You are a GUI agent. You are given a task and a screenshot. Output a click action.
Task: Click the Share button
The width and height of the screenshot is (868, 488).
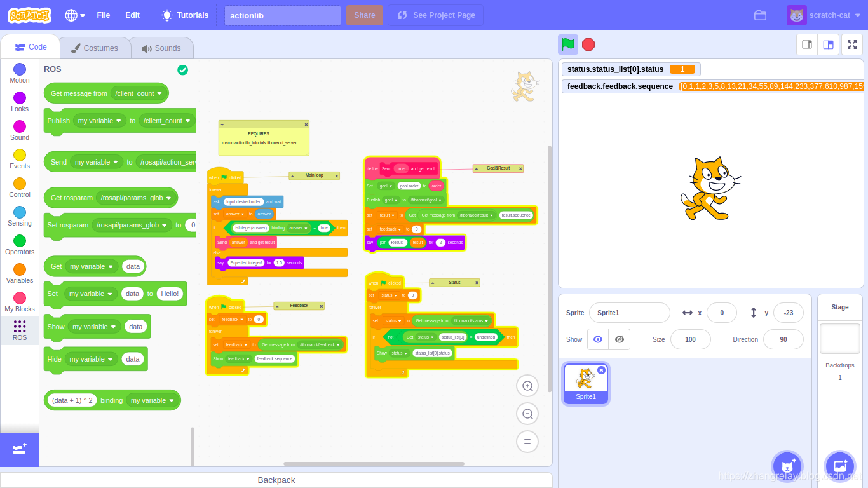click(365, 15)
